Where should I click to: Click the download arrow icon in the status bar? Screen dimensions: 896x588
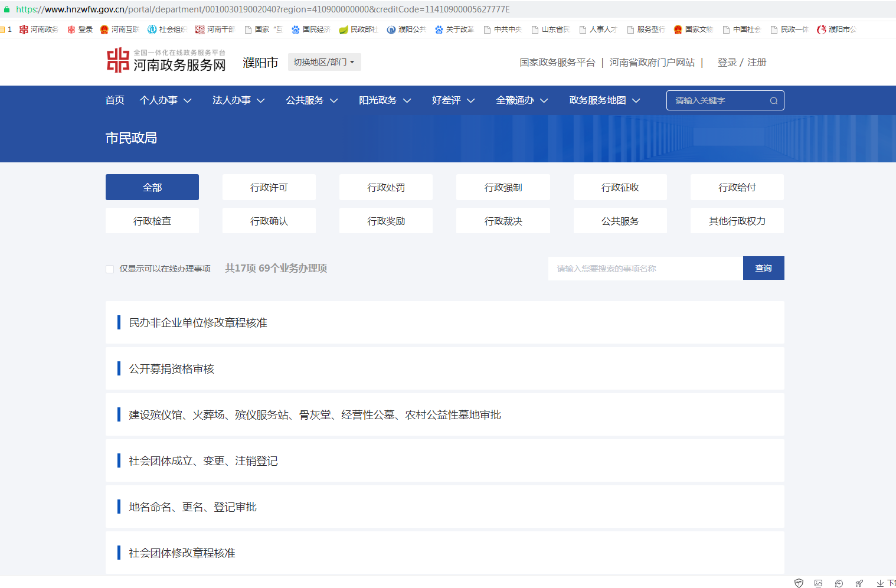coord(879,583)
